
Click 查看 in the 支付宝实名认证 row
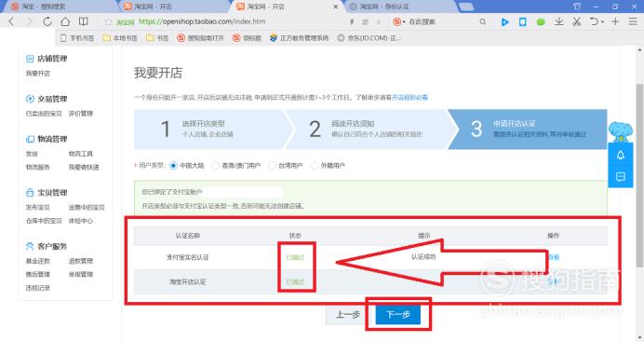[553, 257]
